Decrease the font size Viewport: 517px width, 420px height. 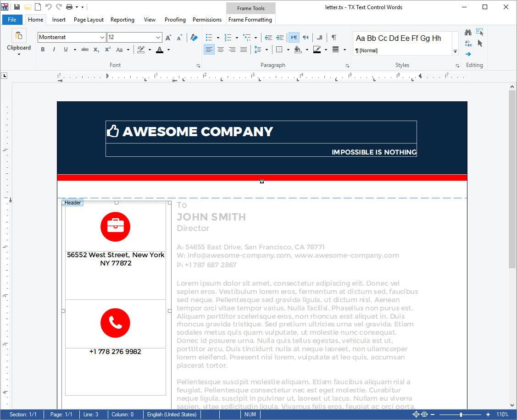(x=180, y=38)
